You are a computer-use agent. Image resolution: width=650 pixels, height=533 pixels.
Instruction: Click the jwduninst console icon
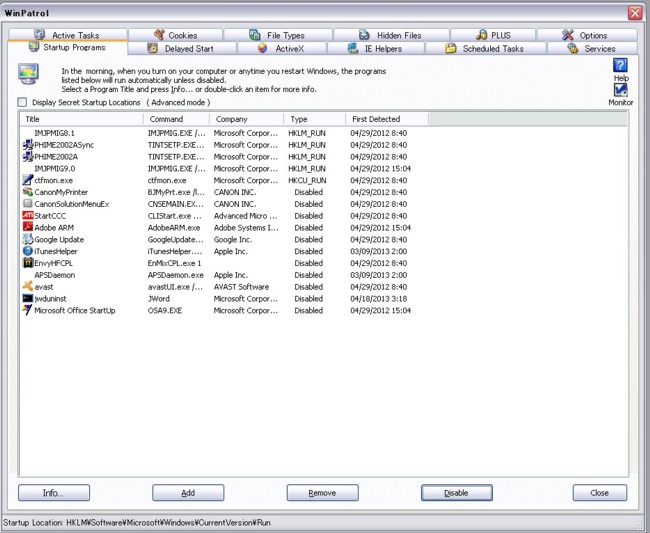tap(27, 298)
